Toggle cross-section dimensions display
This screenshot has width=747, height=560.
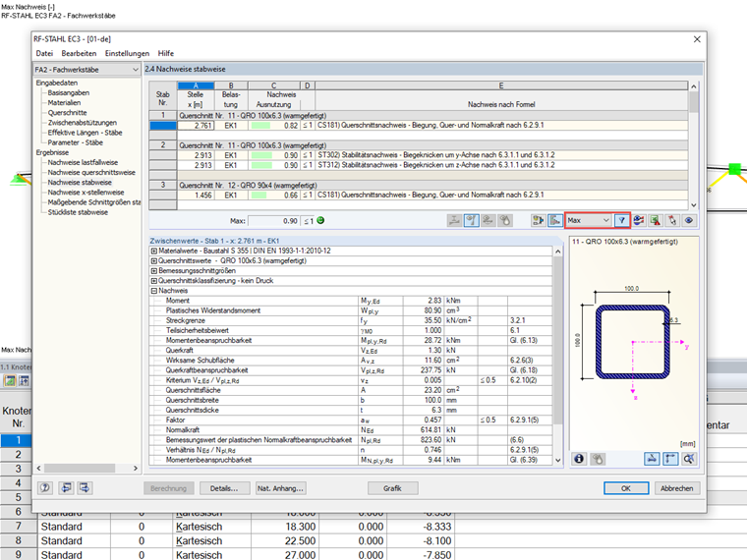coord(653,459)
